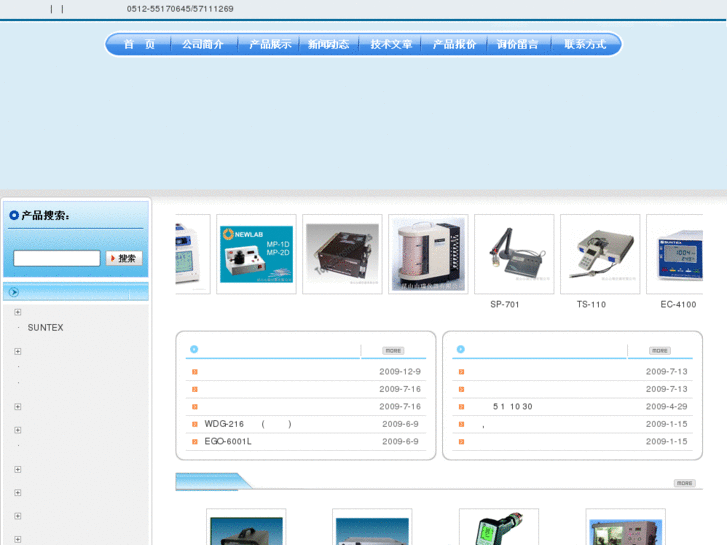The image size is (727, 545).
Task: Click MORE button on the lower product section bar
Action: [685, 483]
